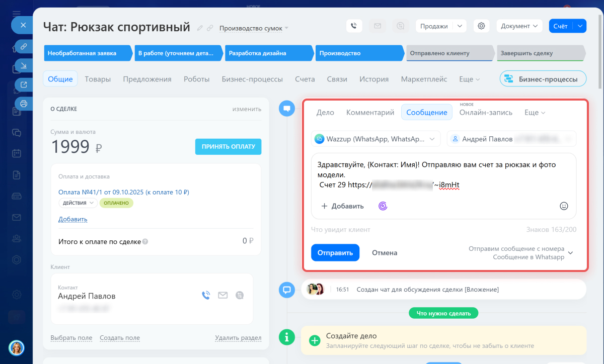Click the phone call icon in header
The image size is (604, 364).
click(354, 26)
